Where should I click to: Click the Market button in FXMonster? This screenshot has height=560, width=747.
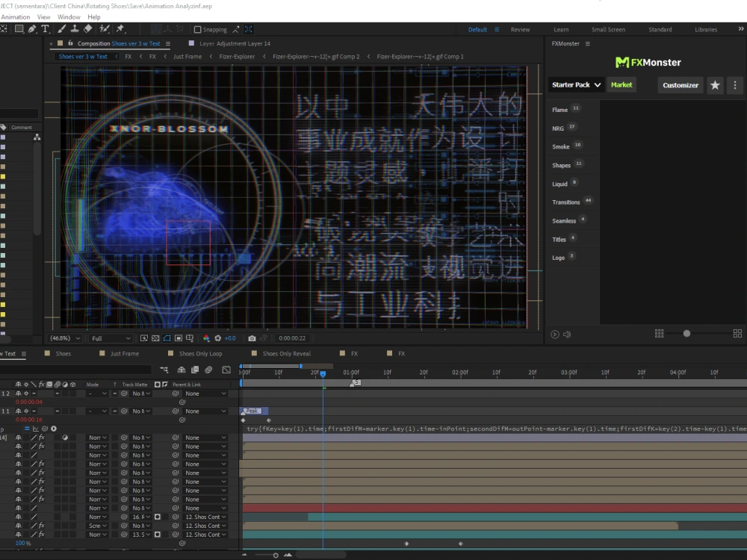pos(622,84)
